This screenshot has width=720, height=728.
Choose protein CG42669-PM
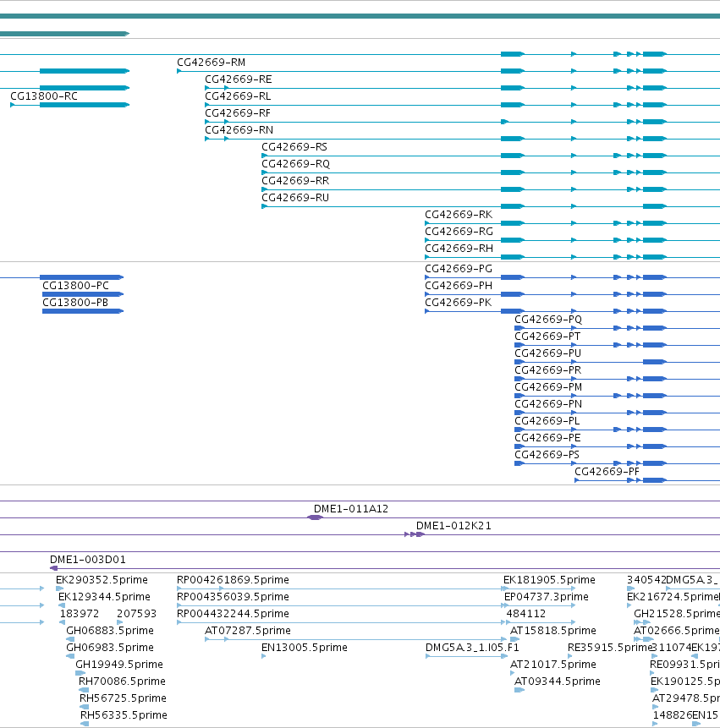tap(548, 387)
